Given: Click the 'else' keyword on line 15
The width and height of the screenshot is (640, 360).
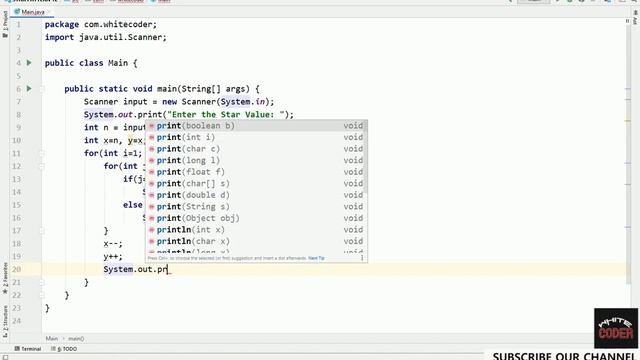Looking at the screenshot, I should tap(133, 205).
